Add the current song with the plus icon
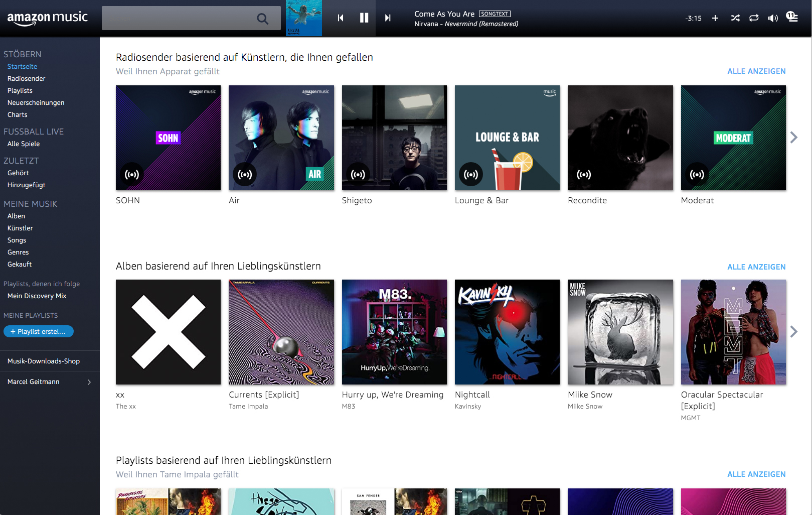Screen dimensions: 812x515 point(715,18)
